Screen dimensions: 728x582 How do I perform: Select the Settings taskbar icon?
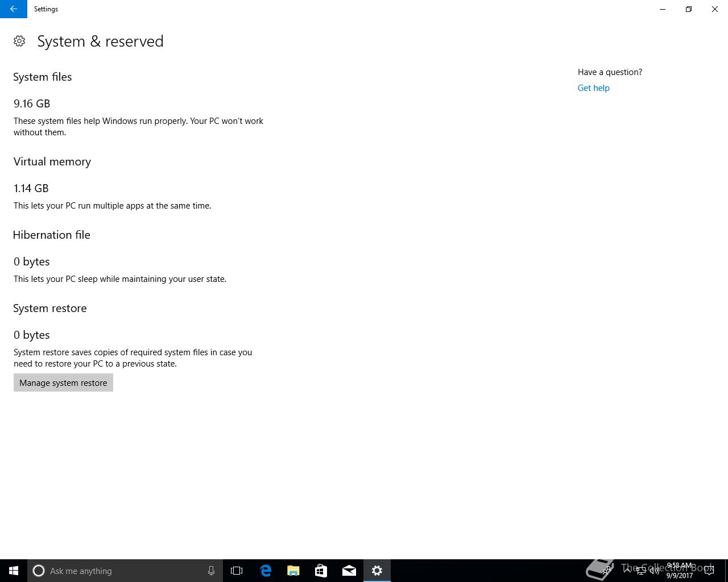click(x=377, y=571)
